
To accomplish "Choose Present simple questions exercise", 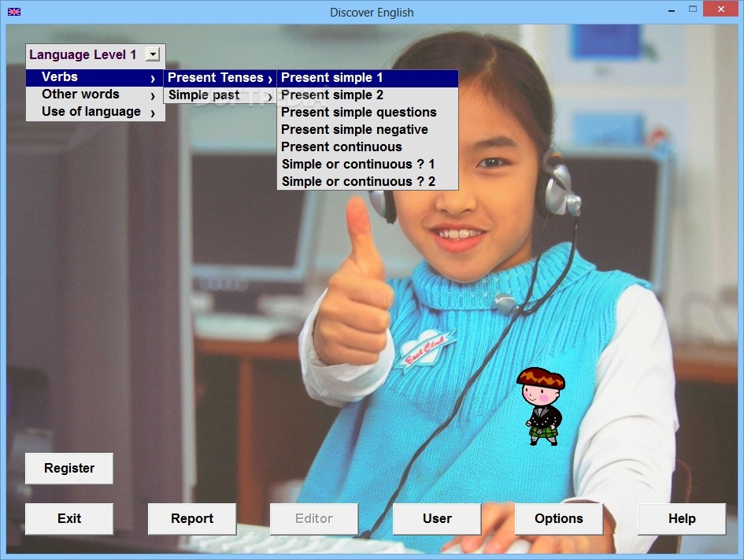I will pos(368,113).
